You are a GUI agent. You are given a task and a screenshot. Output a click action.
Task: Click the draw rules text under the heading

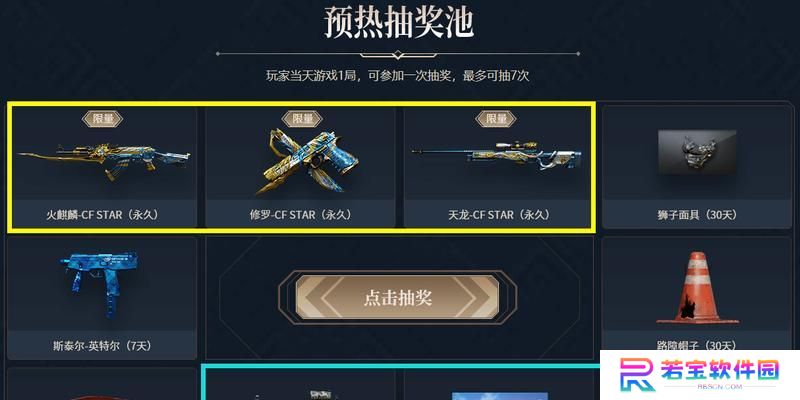[x=397, y=77]
